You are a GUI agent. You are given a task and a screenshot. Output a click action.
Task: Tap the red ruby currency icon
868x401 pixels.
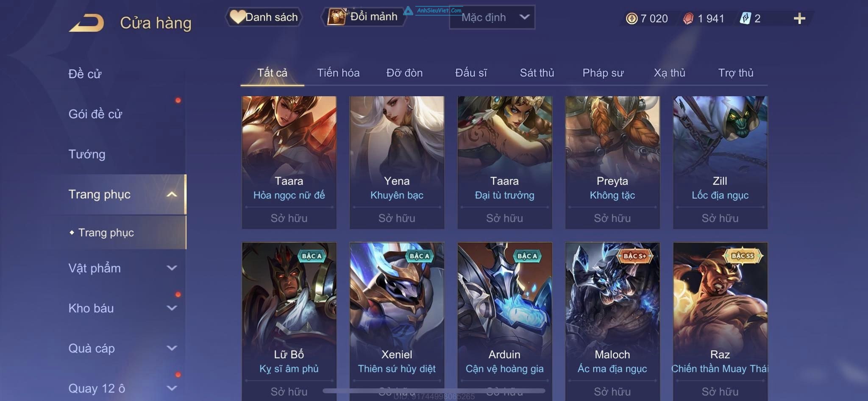[688, 18]
